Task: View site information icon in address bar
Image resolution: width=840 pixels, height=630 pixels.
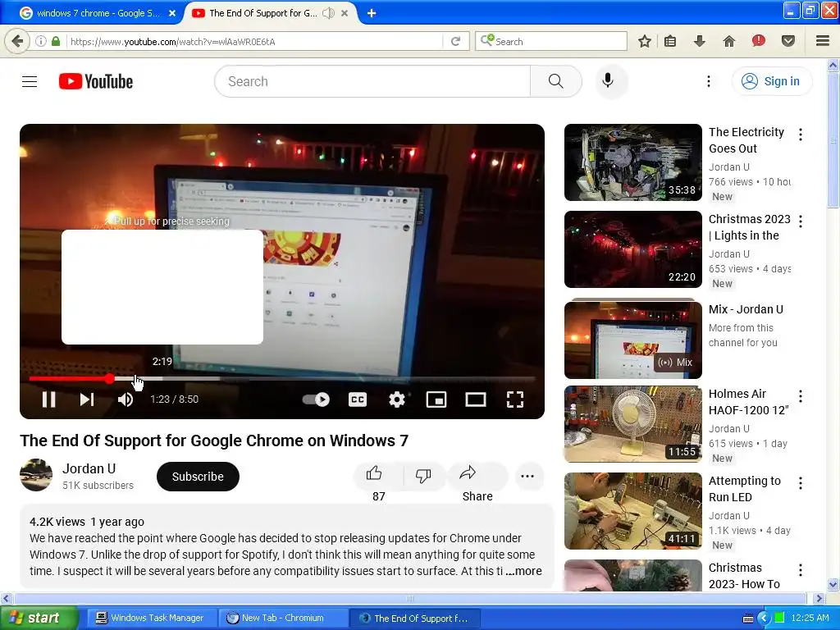Action: tap(41, 41)
